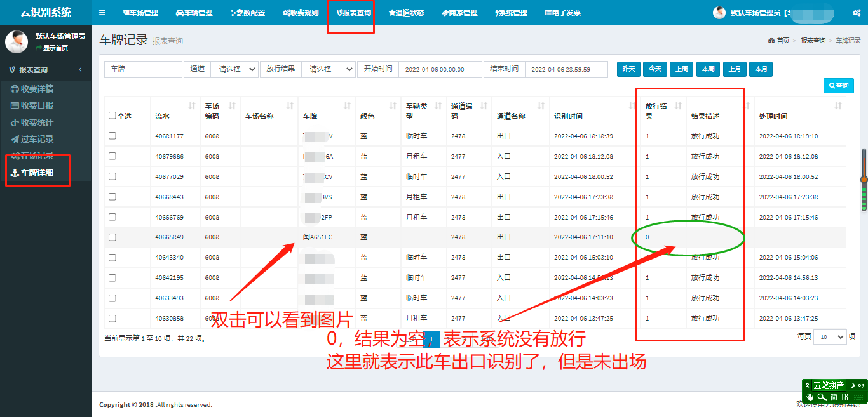Open 收费日报 in the sidebar
The image size is (868, 417).
point(33,105)
